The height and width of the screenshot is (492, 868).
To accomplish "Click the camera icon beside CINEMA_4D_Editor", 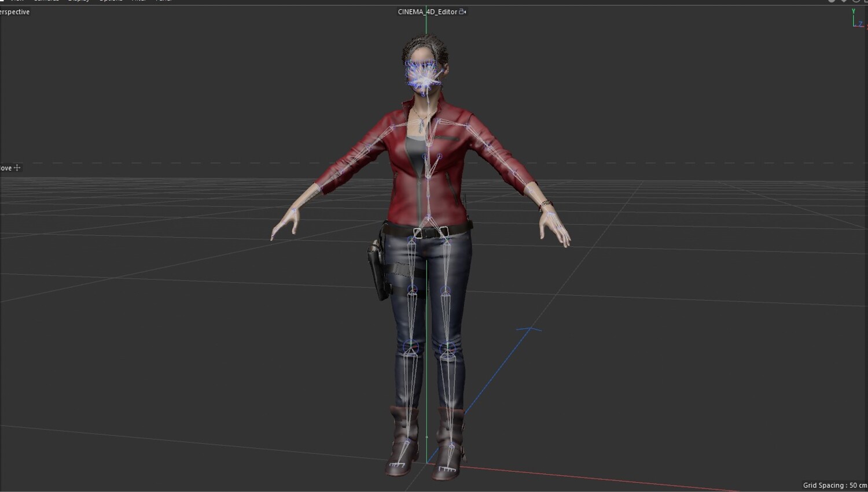I will point(462,12).
